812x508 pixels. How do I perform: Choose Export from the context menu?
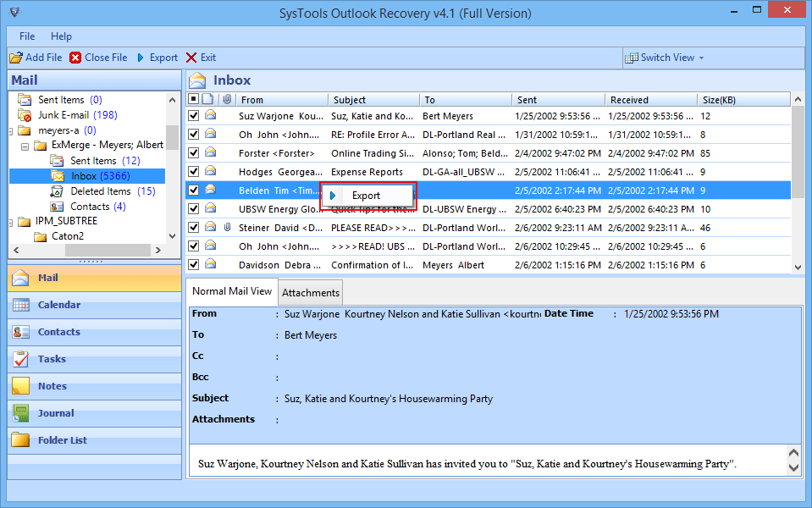[x=367, y=196]
